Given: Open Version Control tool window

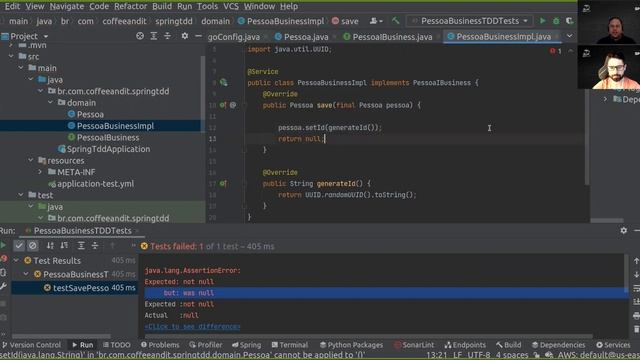Looking at the screenshot, I should coord(31,345).
